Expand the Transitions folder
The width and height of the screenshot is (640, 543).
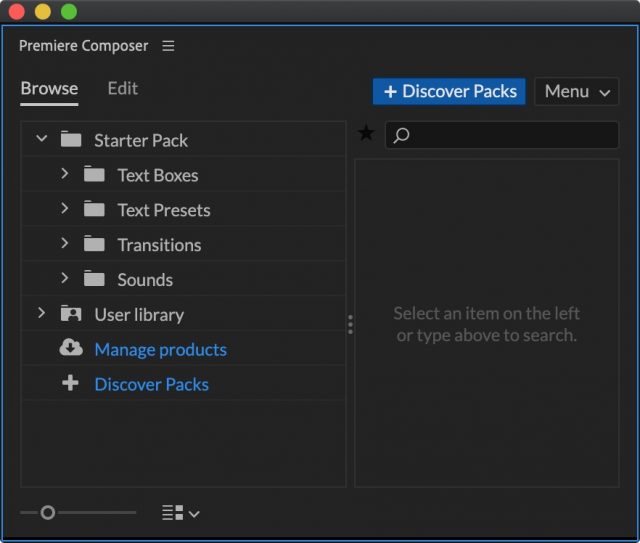tap(64, 244)
